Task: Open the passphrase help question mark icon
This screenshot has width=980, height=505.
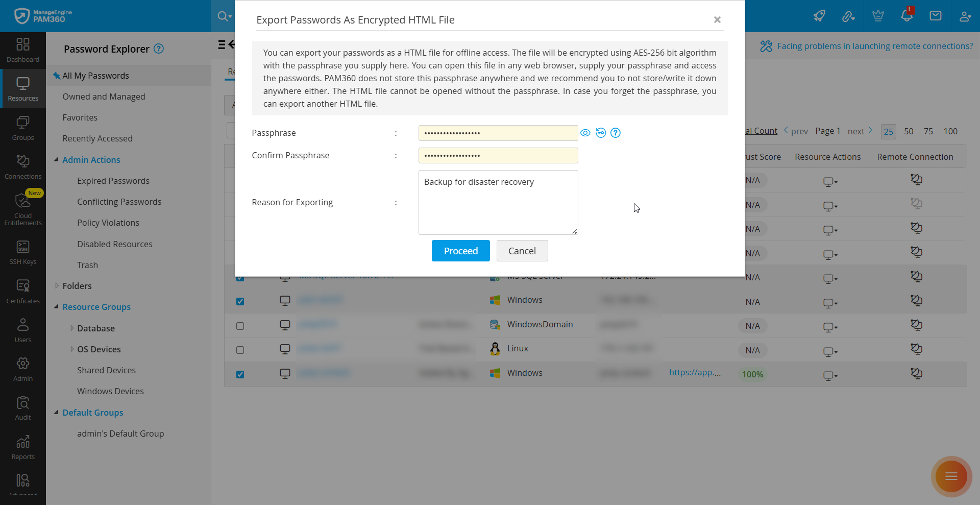Action: 616,133
